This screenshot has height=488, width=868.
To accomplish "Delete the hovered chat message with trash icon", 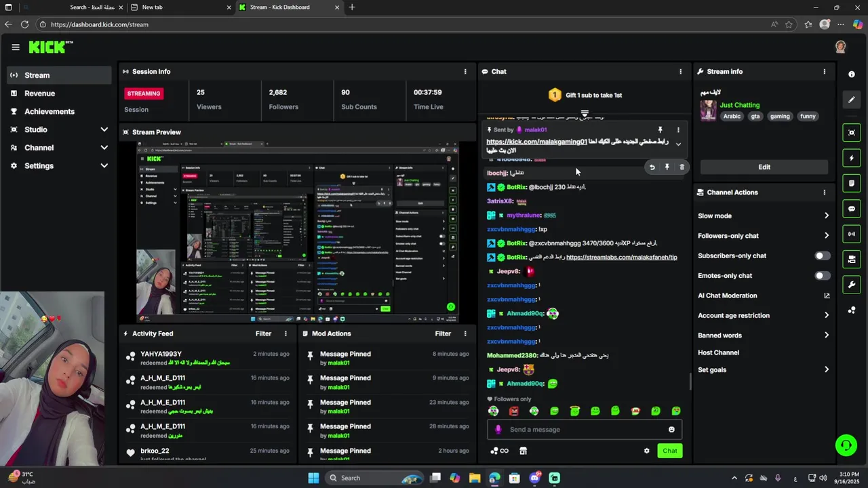I will [x=682, y=167].
